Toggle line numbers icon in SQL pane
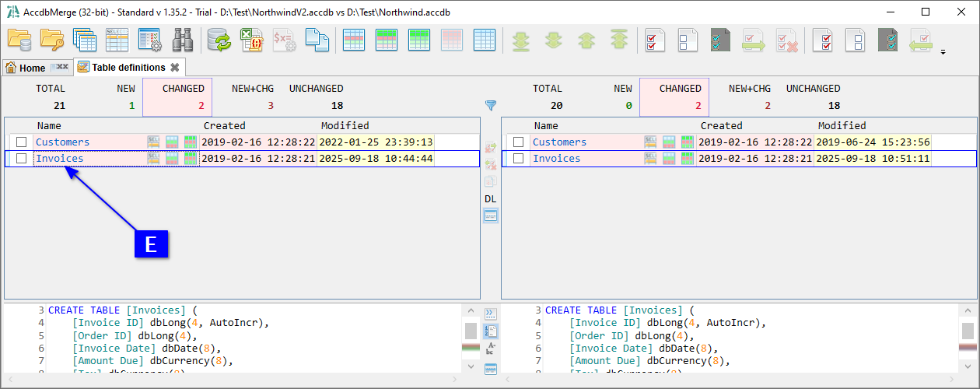980x389 pixels. tap(491, 331)
